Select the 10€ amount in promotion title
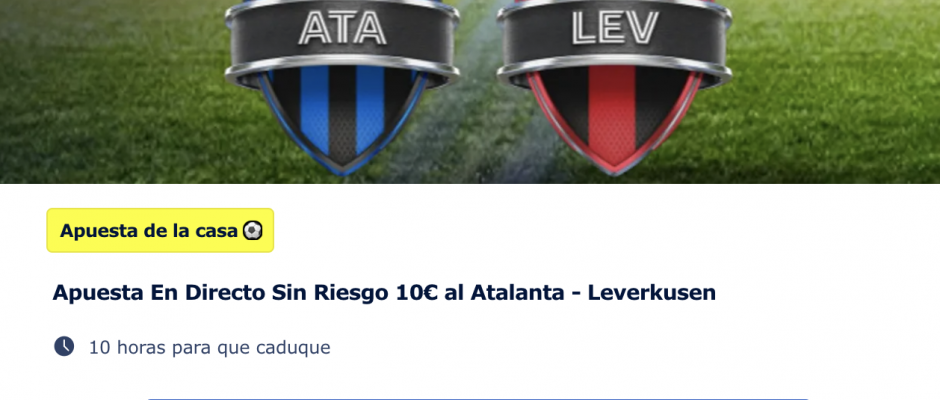This screenshot has width=940, height=400. tap(417, 293)
